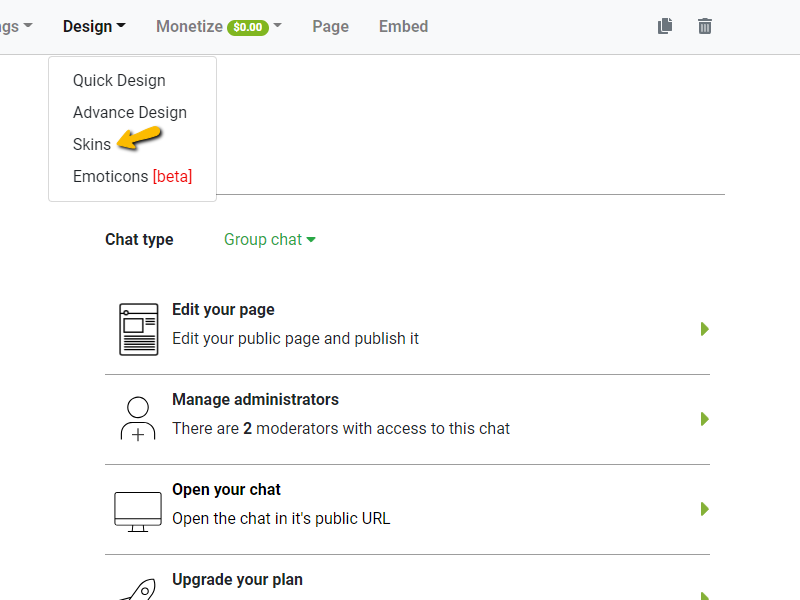Click green arrow beside Manage administrators
This screenshot has width=800, height=600.
(x=705, y=419)
